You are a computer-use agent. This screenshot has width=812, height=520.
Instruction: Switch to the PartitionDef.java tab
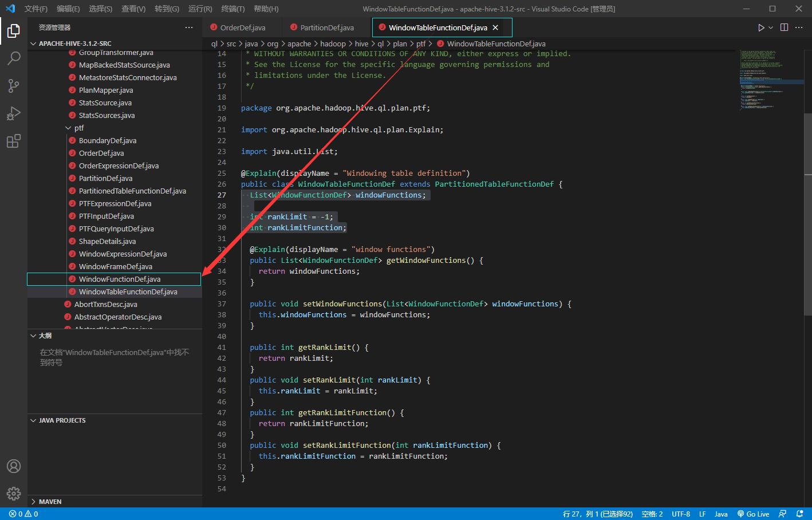(x=327, y=27)
